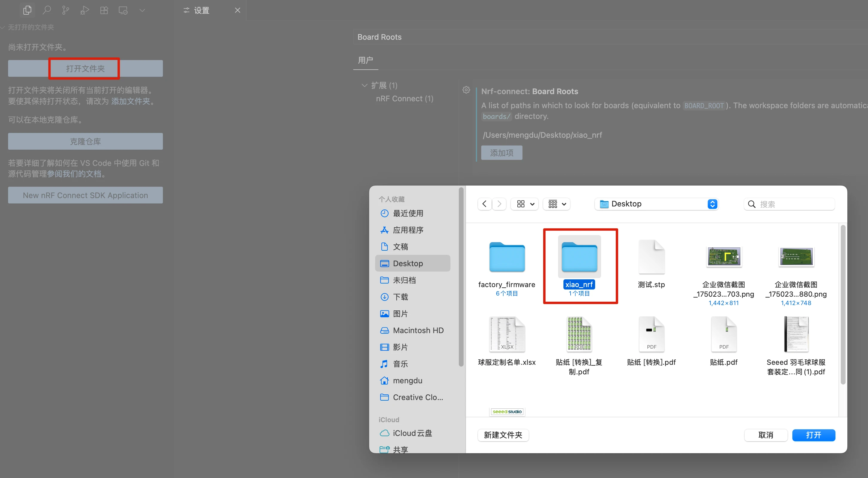Open the Remote Explorer icon
The height and width of the screenshot is (478, 868).
[x=123, y=10]
